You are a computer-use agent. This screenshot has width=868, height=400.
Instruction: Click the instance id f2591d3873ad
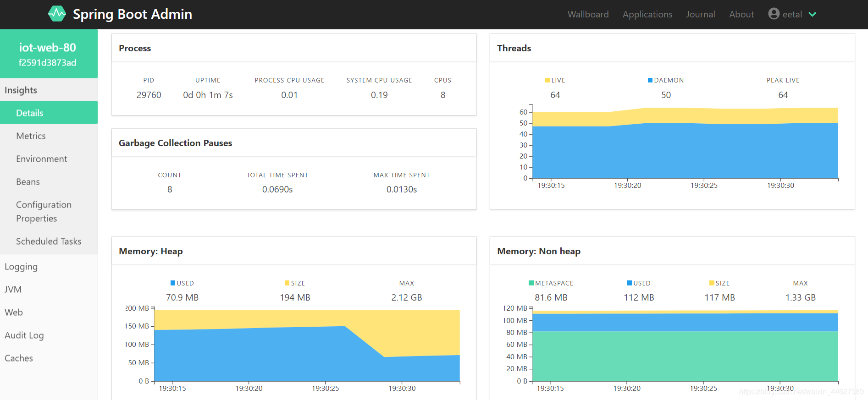48,63
